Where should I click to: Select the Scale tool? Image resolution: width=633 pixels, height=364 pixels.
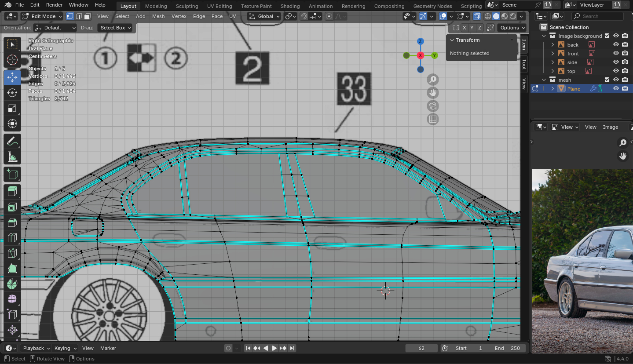click(x=12, y=109)
